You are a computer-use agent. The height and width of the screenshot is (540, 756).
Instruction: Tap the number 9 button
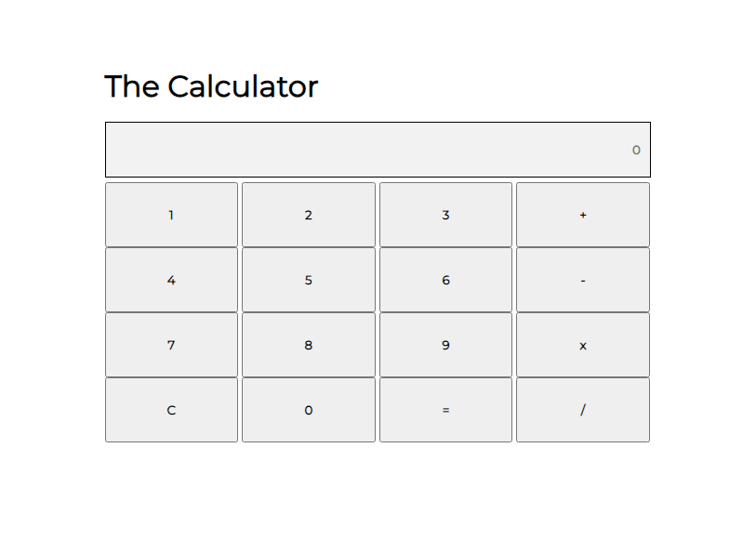click(x=445, y=345)
